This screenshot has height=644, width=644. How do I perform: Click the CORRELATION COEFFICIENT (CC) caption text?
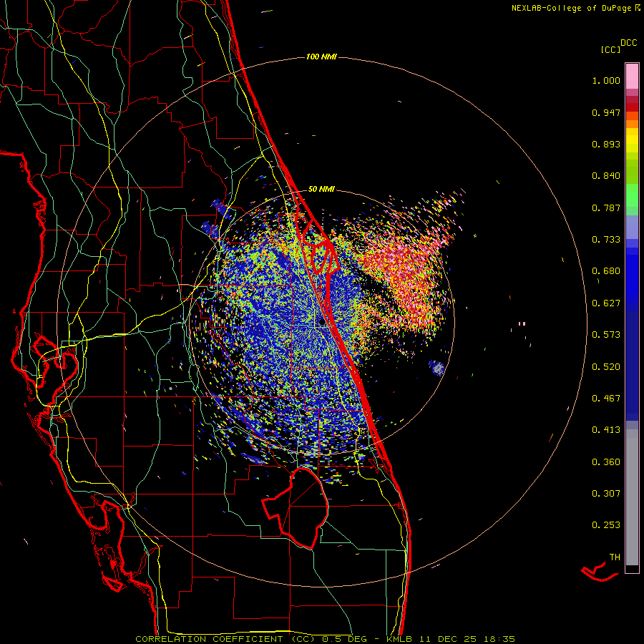coord(224,639)
